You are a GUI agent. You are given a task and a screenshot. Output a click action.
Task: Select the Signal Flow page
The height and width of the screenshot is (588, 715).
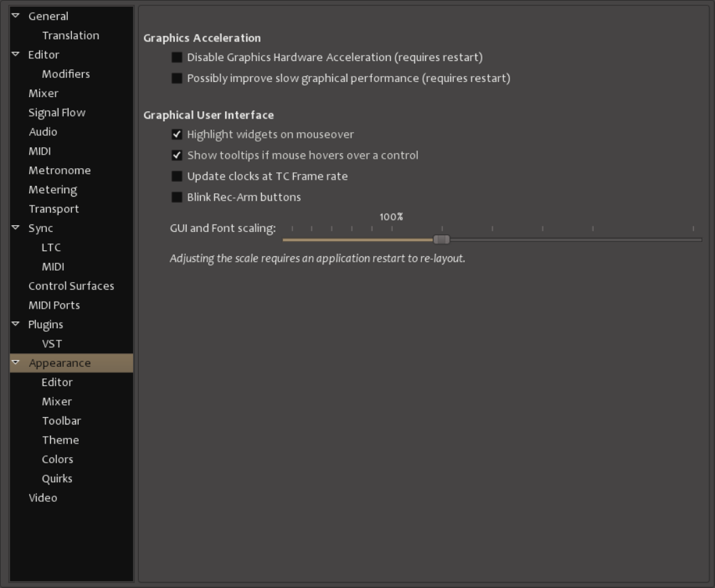(x=57, y=113)
